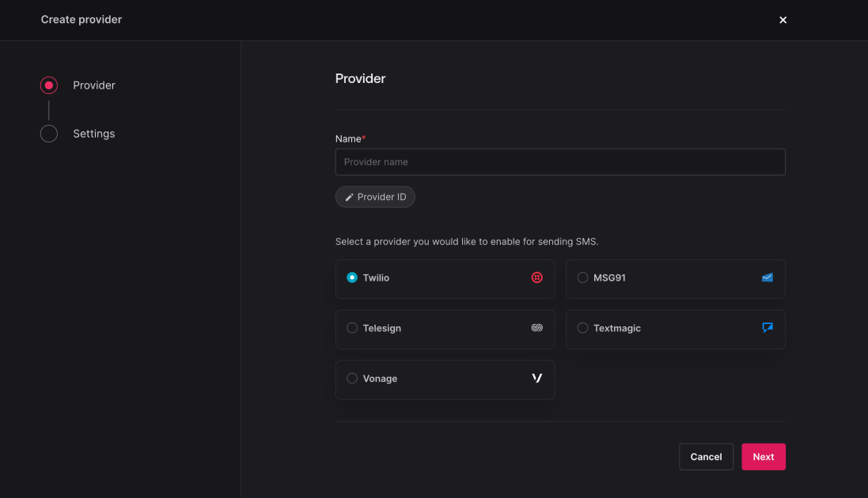Click the 'Textmagic' provider label
868x498 pixels.
[x=617, y=328]
